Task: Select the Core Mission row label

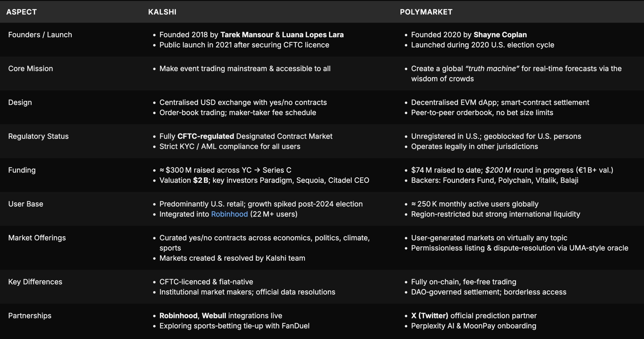Action: 30,69
